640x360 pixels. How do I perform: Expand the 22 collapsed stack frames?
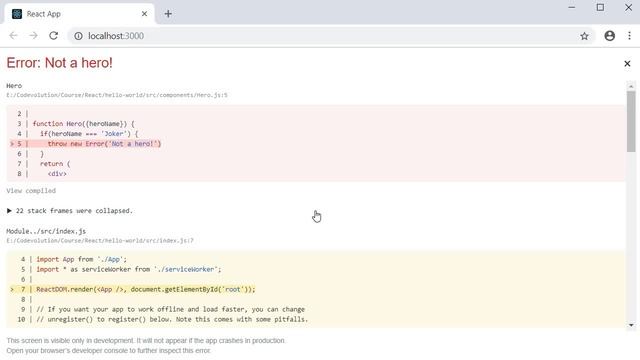70,211
